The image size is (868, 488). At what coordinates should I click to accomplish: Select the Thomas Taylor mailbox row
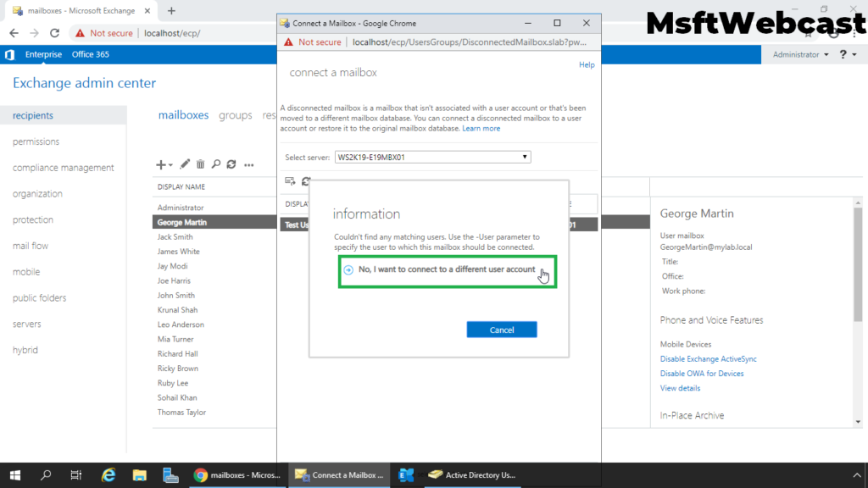tap(214, 413)
